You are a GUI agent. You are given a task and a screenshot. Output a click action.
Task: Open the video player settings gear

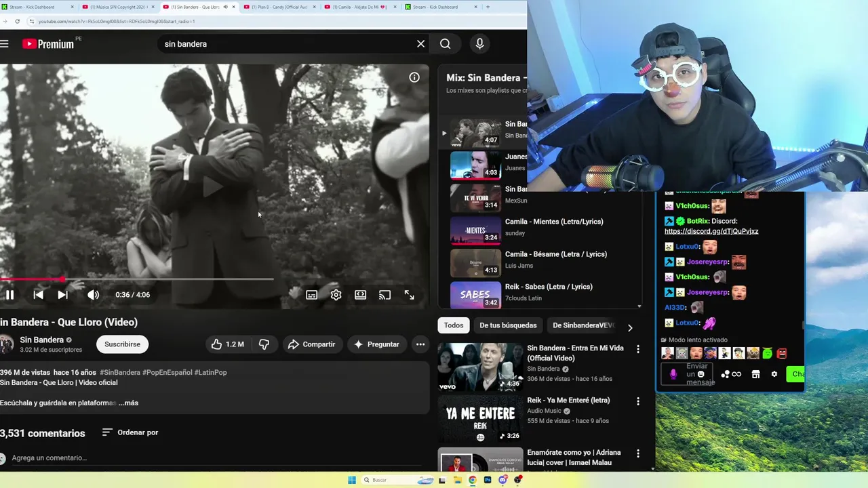tap(336, 295)
